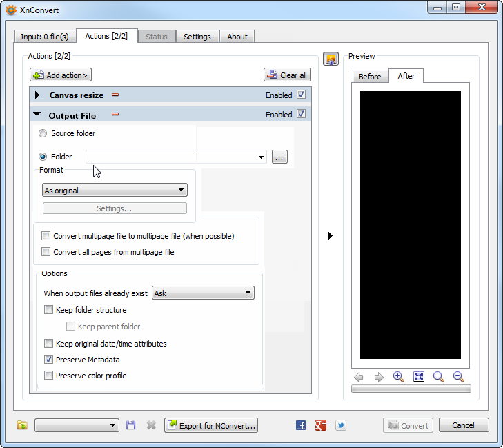The height and width of the screenshot is (448, 503).
Task: Click the Folder path input field
Action: (176, 157)
